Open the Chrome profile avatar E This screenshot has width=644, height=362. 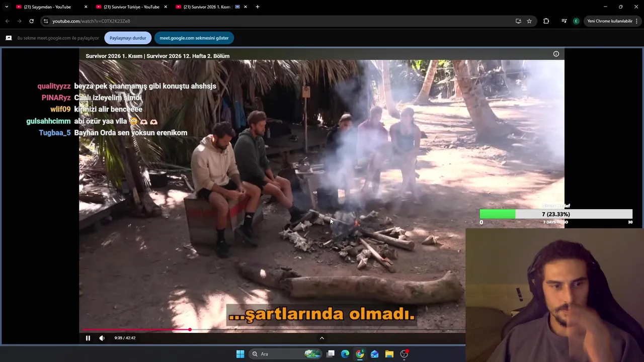point(576,21)
